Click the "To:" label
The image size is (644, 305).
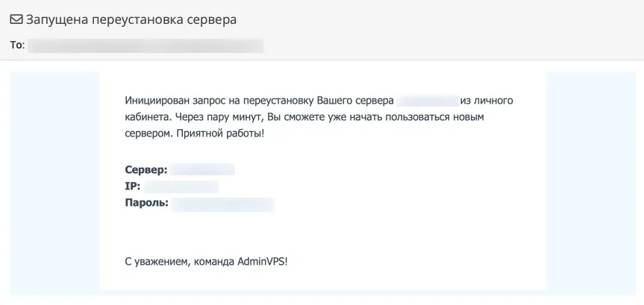coord(18,45)
